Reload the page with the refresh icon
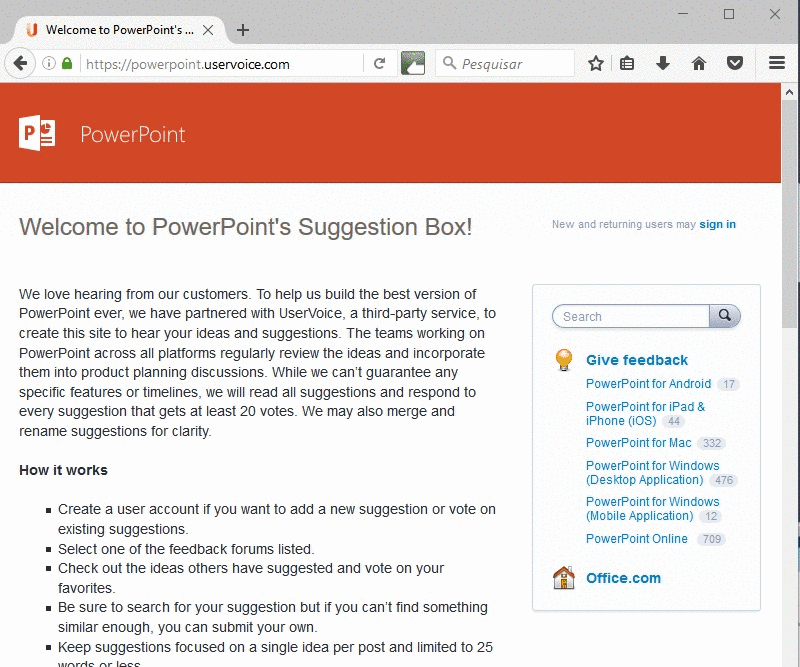This screenshot has width=800, height=667. coord(379,63)
